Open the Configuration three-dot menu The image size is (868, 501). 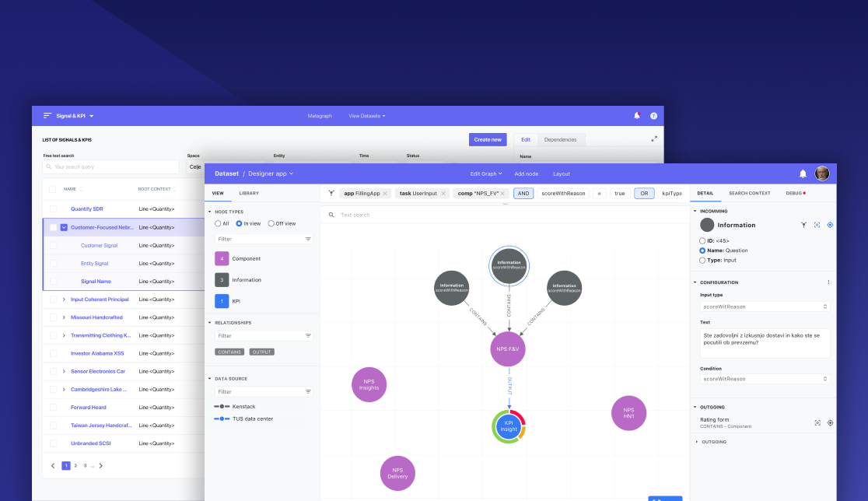coord(828,282)
